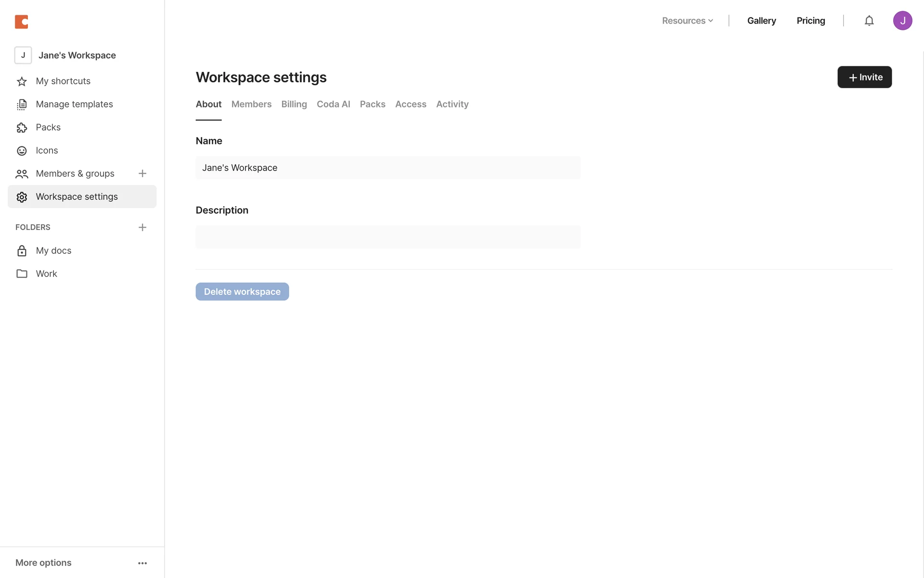Viewport: 924px width, 578px height.
Task: Open the Coda AI tab
Action: point(333,104)
